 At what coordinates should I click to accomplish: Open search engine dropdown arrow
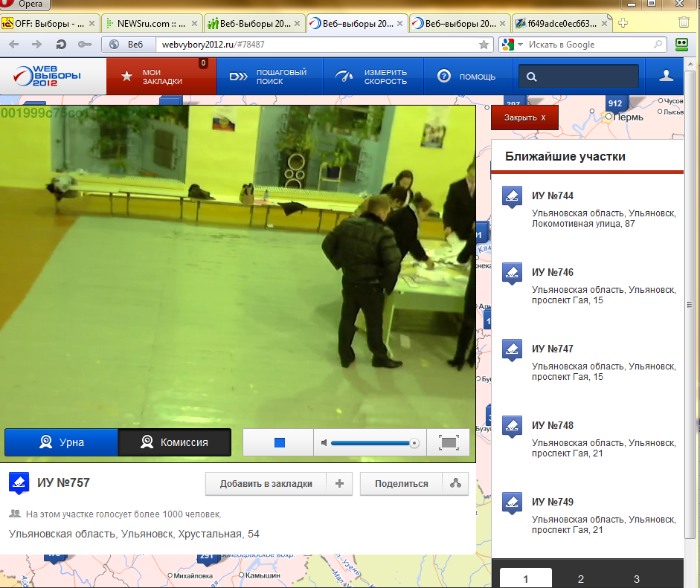coord(520,45)
